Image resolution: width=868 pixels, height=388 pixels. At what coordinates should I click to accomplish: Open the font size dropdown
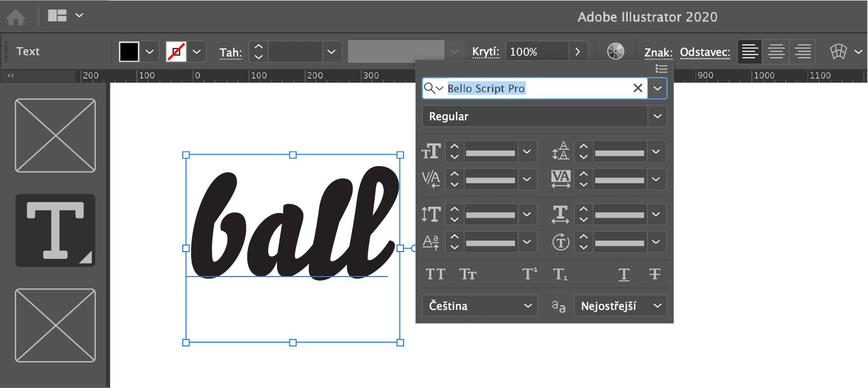tap(527, 152)
